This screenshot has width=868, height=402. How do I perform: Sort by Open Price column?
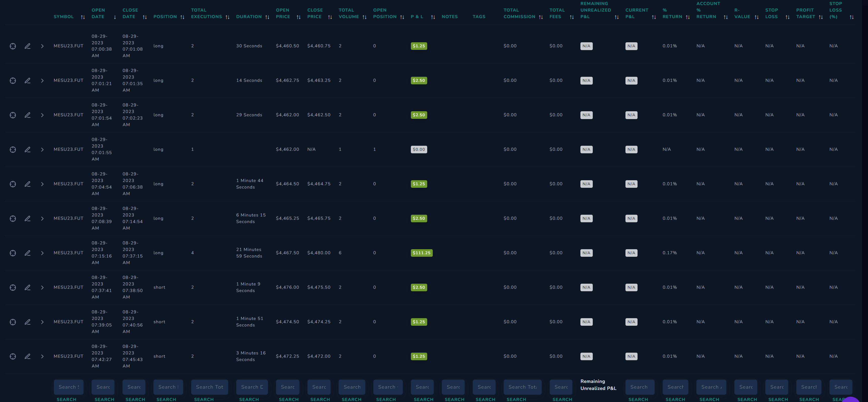coord(299,17)
